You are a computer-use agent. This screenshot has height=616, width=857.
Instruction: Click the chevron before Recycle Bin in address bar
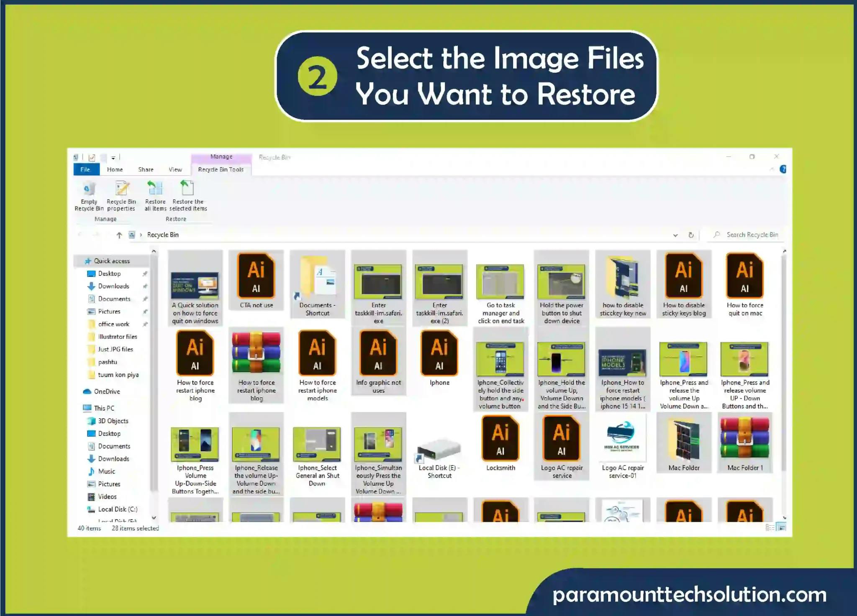pos(141,235)
